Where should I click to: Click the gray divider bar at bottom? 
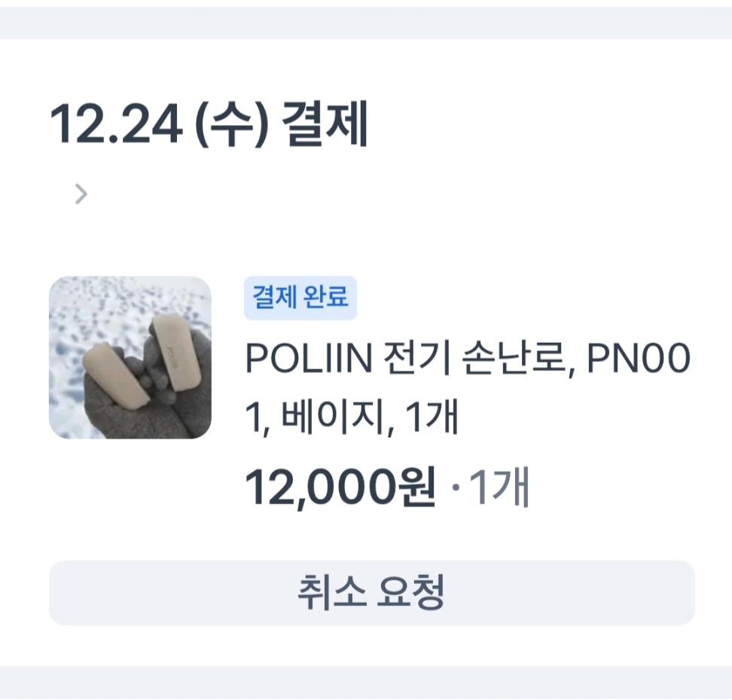366,682
